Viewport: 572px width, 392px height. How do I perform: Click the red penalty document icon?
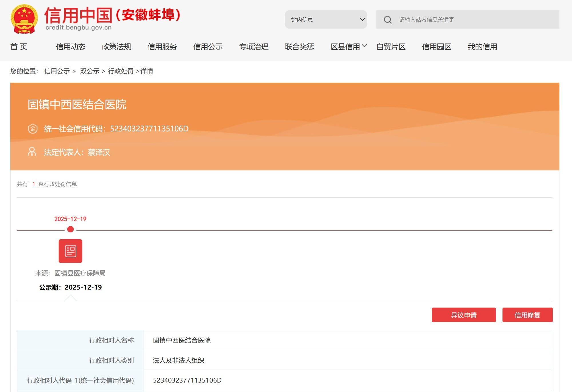coord(70,251)
